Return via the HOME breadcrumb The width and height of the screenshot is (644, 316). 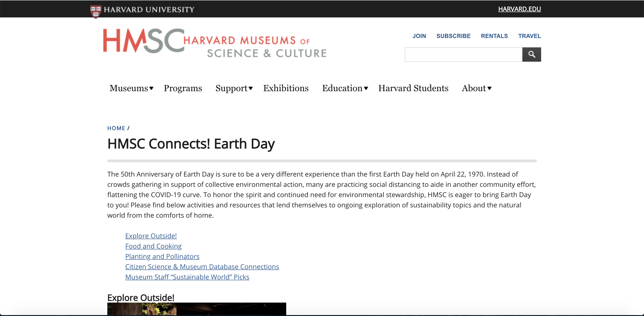[x=116, y=128]
